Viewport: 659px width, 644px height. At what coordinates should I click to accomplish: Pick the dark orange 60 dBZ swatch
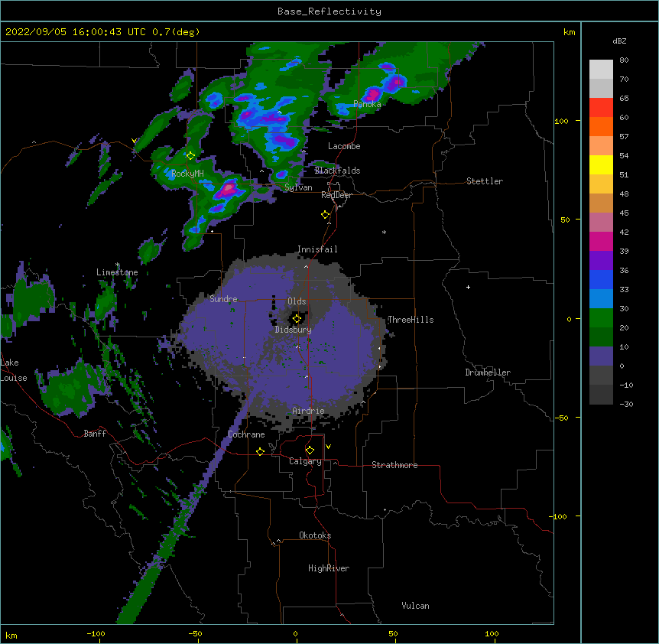point(601,126)
